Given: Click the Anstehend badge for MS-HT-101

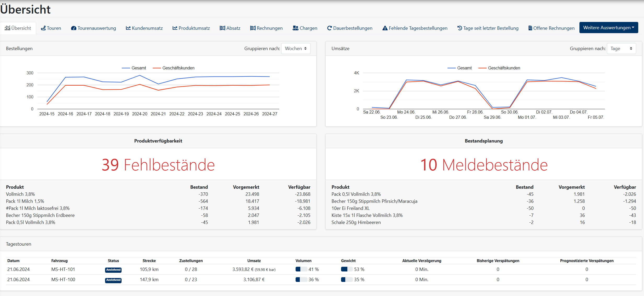Looking at the screenshot, I should [113, 270].
